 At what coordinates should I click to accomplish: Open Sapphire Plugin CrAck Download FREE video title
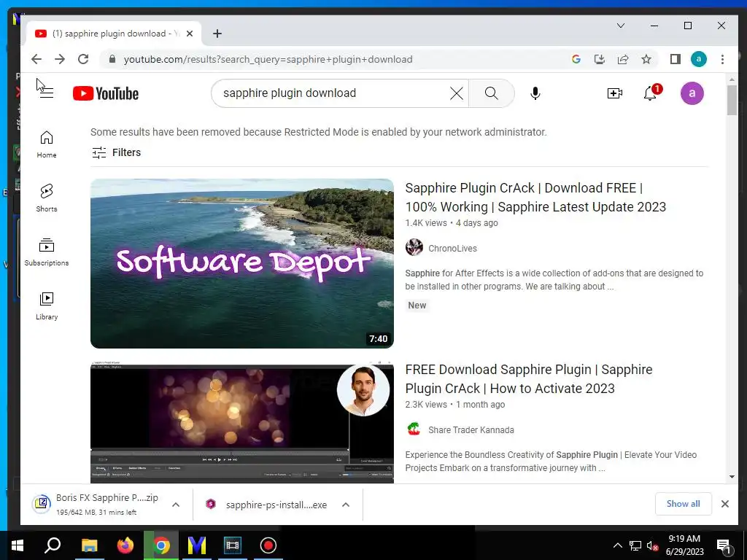[535, 197]
